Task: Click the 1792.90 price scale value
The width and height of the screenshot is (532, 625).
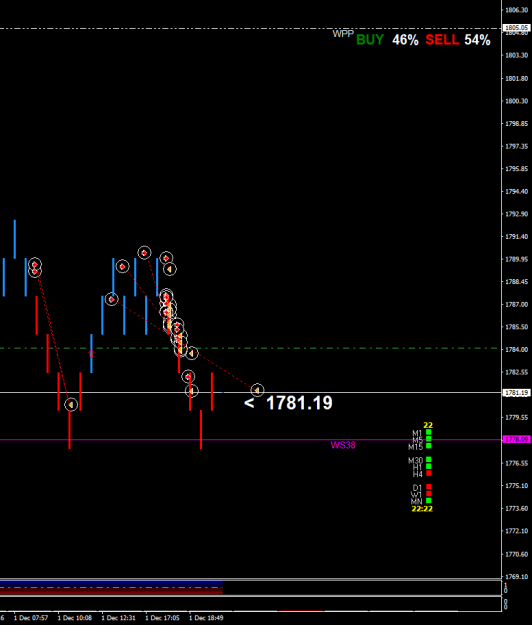Action: pos(517,214)
